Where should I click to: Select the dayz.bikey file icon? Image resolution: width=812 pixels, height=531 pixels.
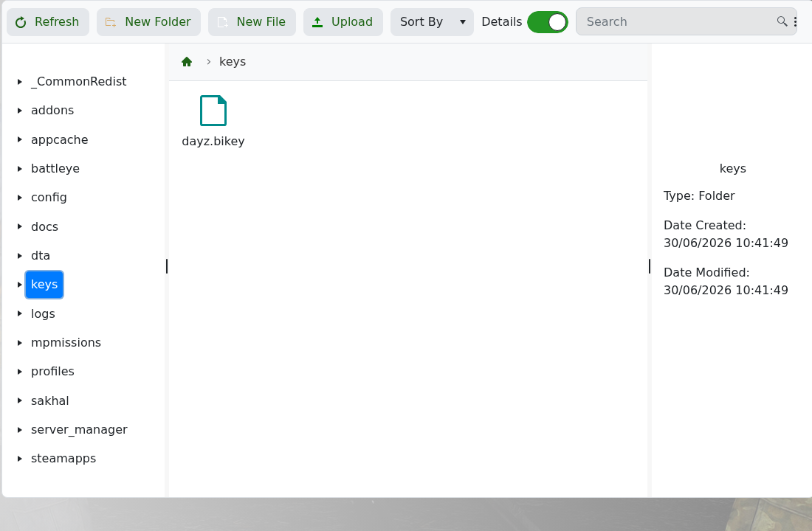pos(213,110)
